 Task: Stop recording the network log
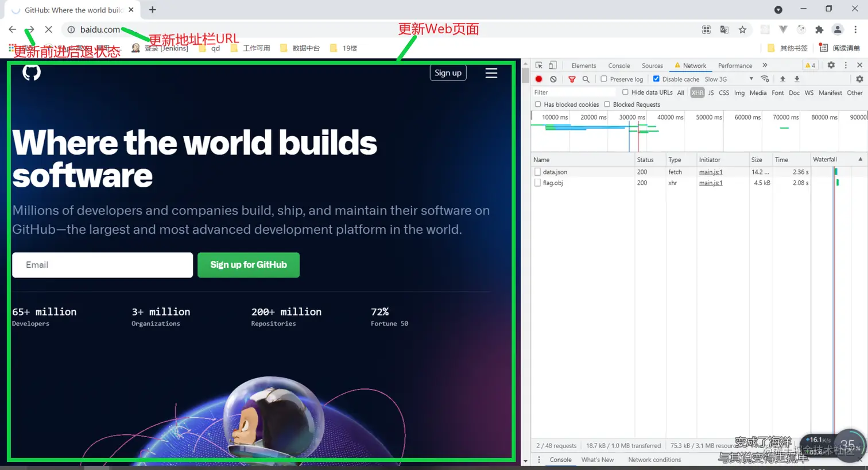[538, 79]
